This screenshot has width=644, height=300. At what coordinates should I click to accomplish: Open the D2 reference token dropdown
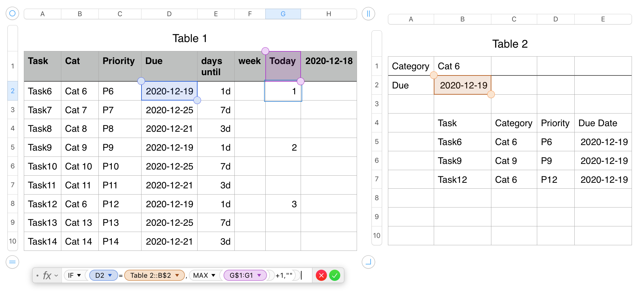[110, 275]
